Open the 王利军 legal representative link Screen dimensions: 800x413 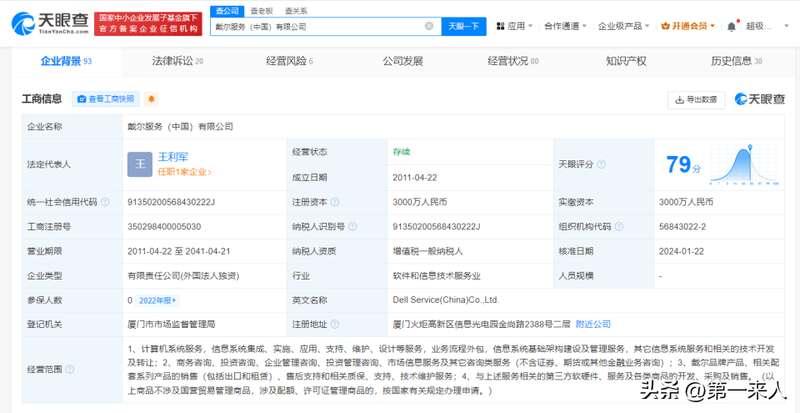[x=173, y=157]
